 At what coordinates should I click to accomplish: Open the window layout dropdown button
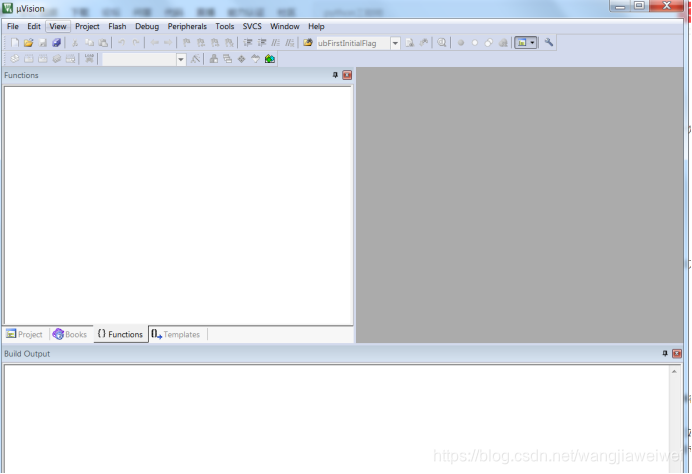pos(526,43)
